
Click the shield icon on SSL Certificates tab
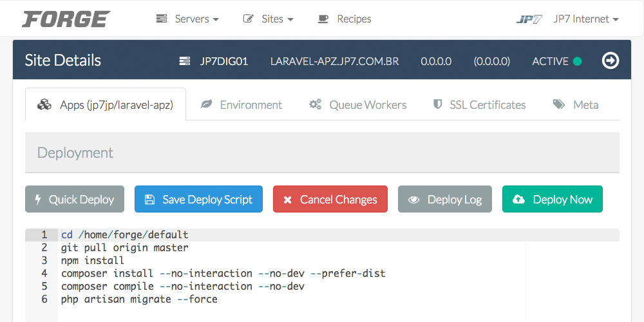tap(437, 104)
